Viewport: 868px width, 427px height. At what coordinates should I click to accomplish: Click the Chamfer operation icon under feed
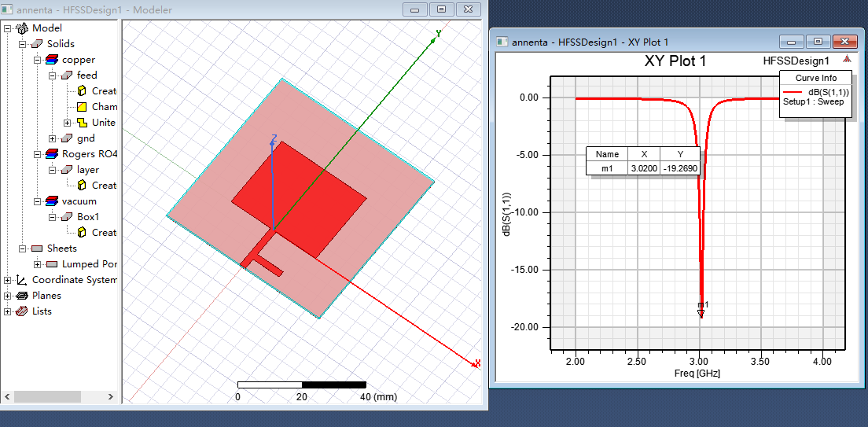click(82, 107)
